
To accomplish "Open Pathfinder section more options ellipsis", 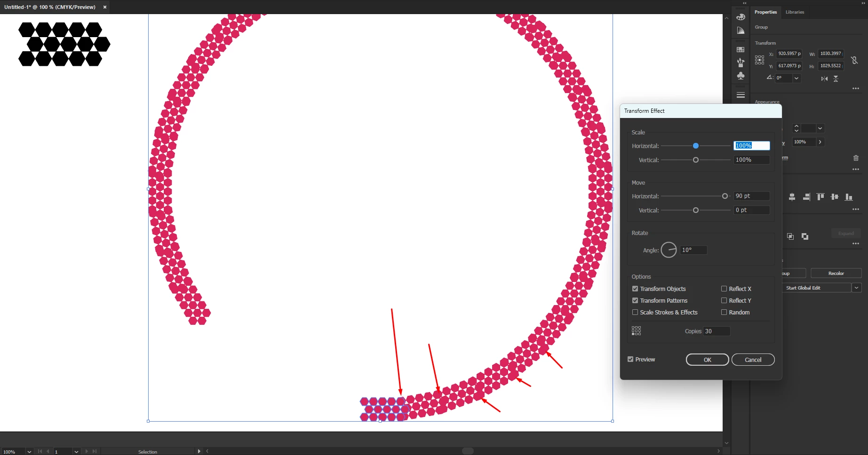I will pos(856,243).
